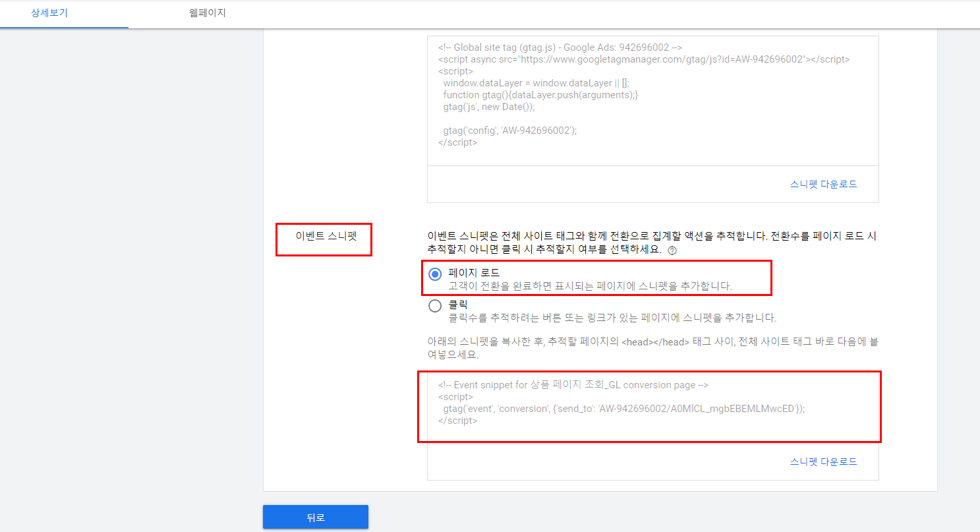Download the event snippet via 스니펫 다운로드
The height and width of the screenshot is (532, 980).
point(823,462)
